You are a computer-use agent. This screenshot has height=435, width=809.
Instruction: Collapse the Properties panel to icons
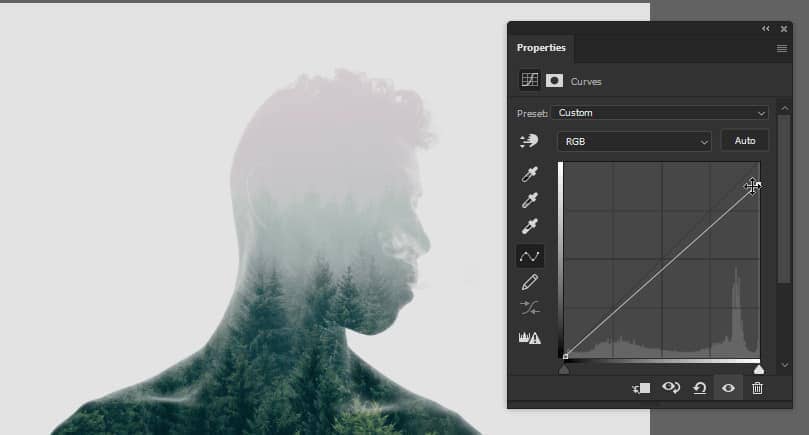coord(766,29)
